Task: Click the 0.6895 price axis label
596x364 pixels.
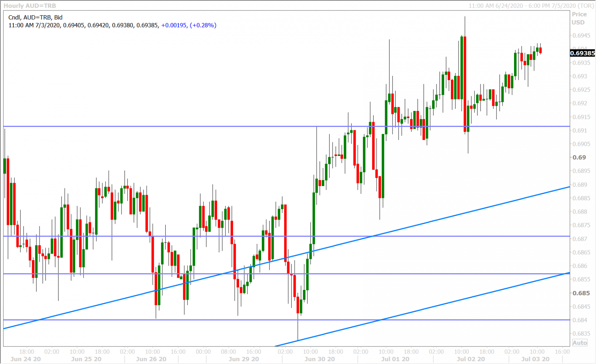Action: [581, 171]
